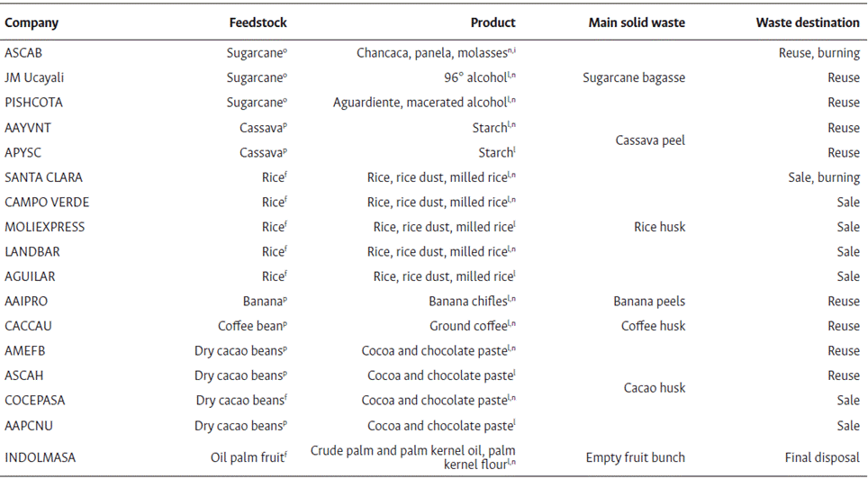This screenshot has height=479, width=868.
Task: Select the Final disposal destination cell
Action: (x=819, y=457)
